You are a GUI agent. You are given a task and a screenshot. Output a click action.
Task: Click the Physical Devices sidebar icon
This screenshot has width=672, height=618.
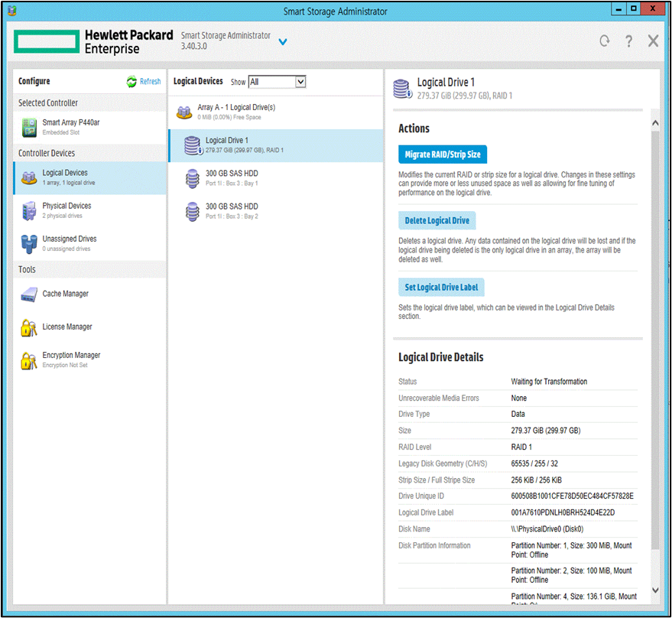click(x=29, y=211)
